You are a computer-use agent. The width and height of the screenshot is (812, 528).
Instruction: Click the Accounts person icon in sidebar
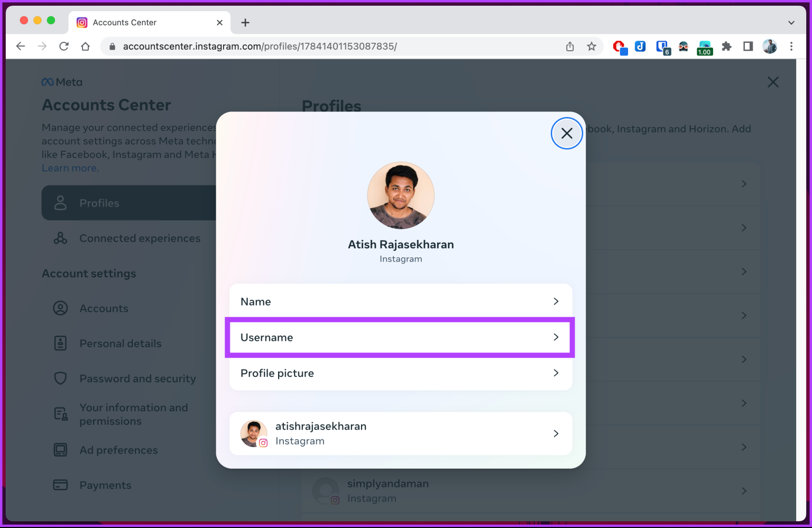(x=60, y=308)
